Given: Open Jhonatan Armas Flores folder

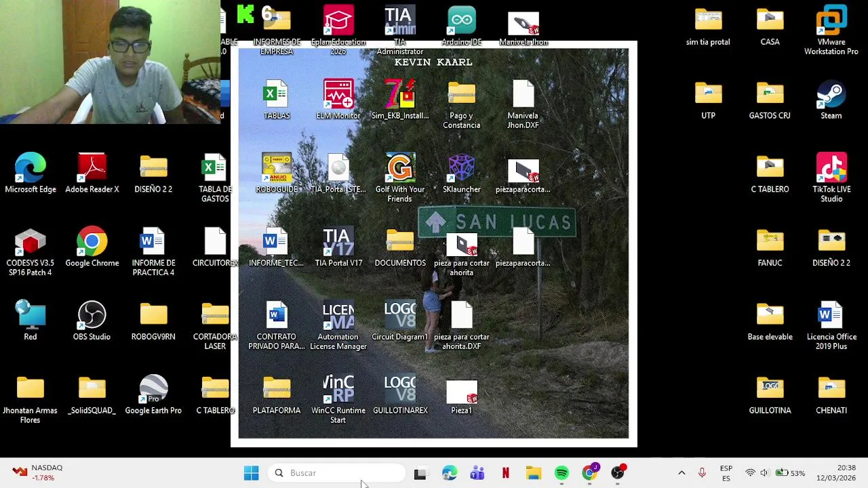Looking at the screenshot, I should 31,400.
